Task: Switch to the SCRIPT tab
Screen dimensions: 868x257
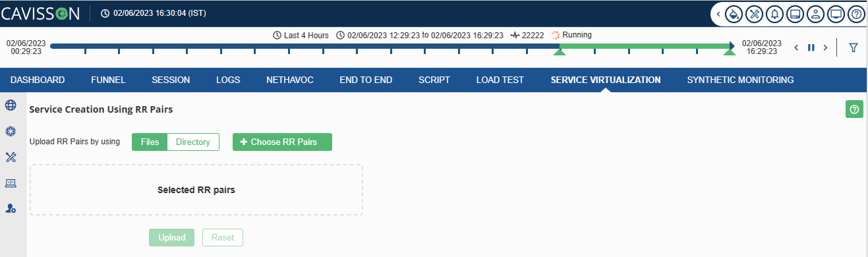Action: 434,80
